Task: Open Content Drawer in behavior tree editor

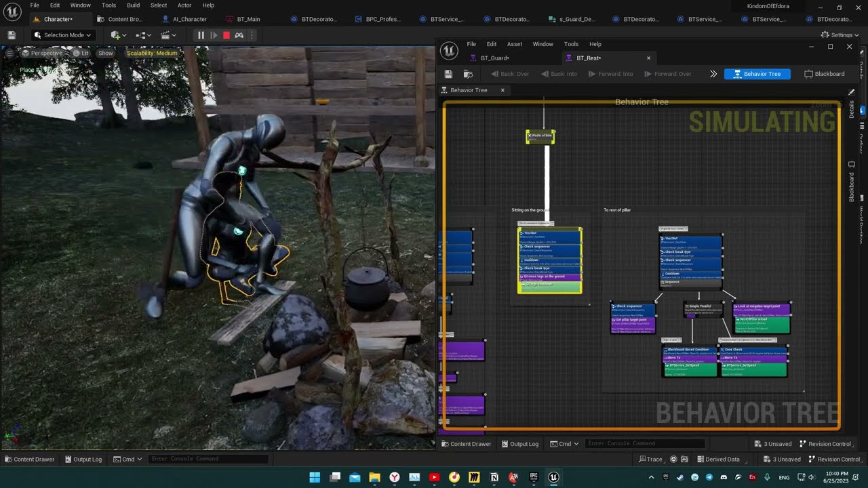Action: (x=467, y=444)
